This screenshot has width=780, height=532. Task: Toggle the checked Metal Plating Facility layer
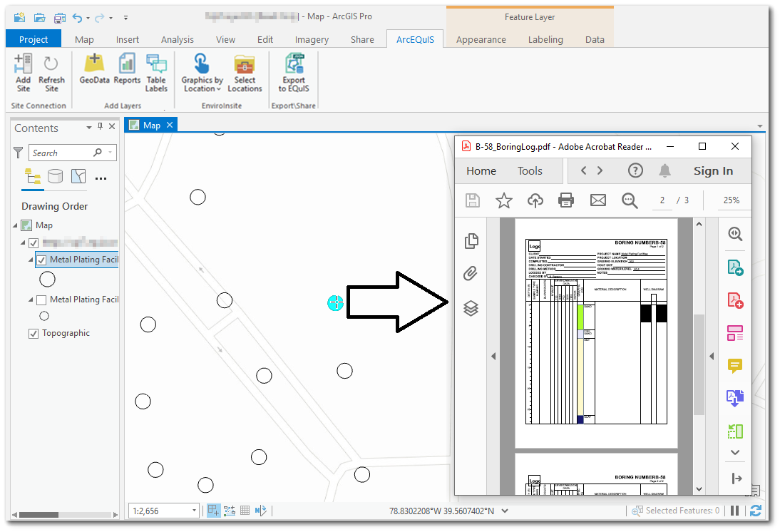coord(42,260)
